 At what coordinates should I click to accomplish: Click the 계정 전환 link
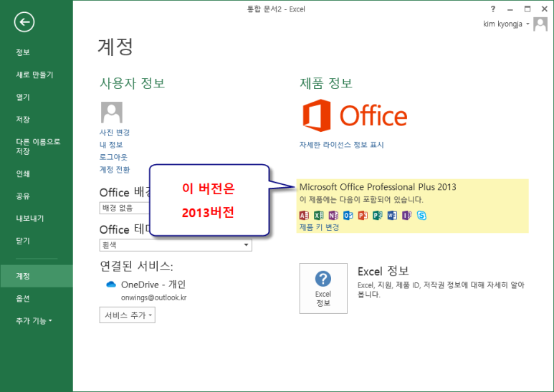click(115, 170)
